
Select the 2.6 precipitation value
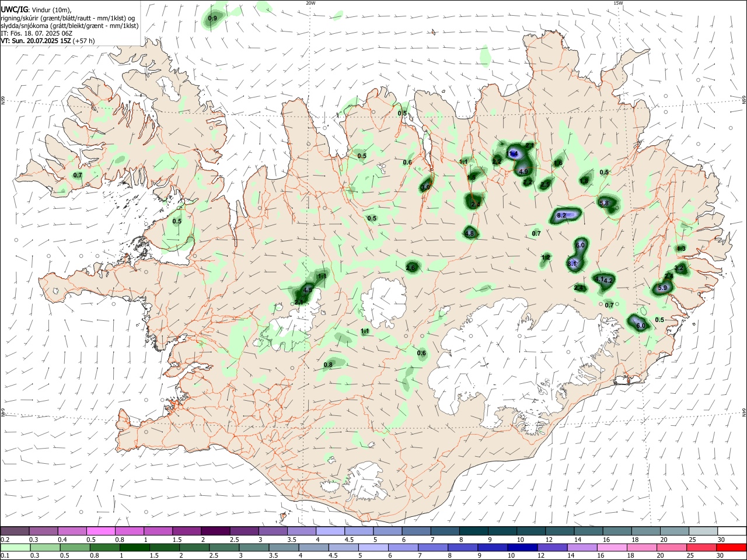coord(411,268)
